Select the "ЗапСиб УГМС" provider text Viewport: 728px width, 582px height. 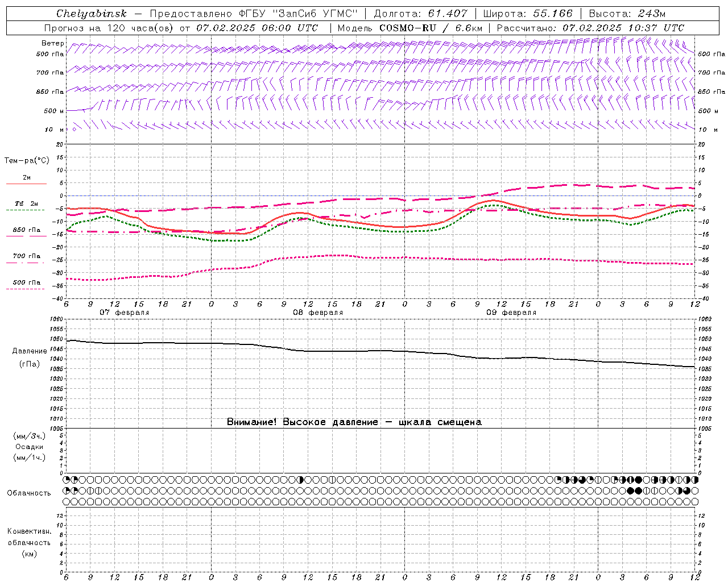coord(316,14)
